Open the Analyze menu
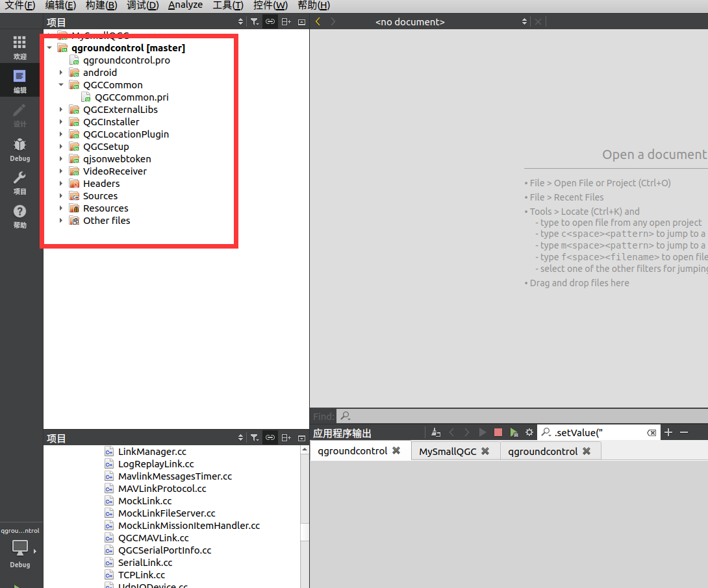Image resolution: width=708 pixels, height=588 pixels. pyautogui.click(x=185, y=5)
